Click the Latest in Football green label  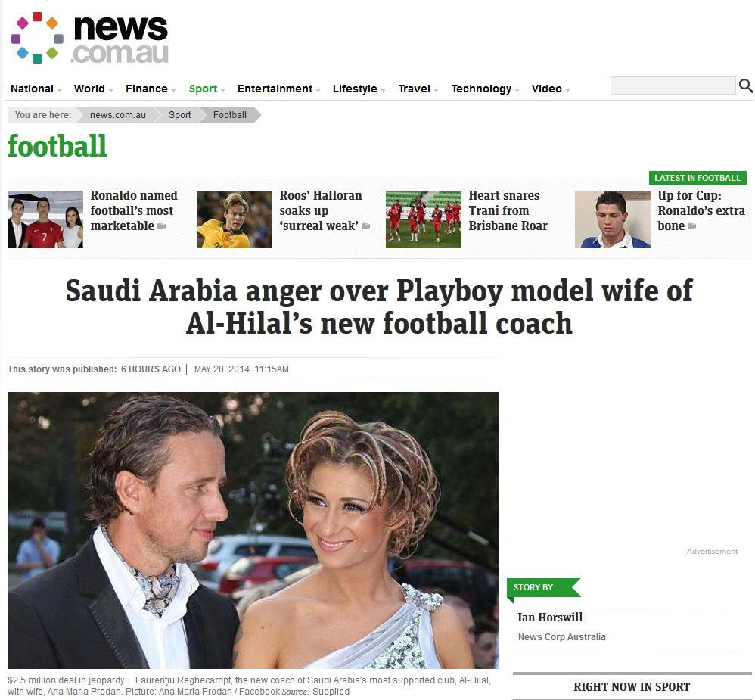tap(698, 178)
